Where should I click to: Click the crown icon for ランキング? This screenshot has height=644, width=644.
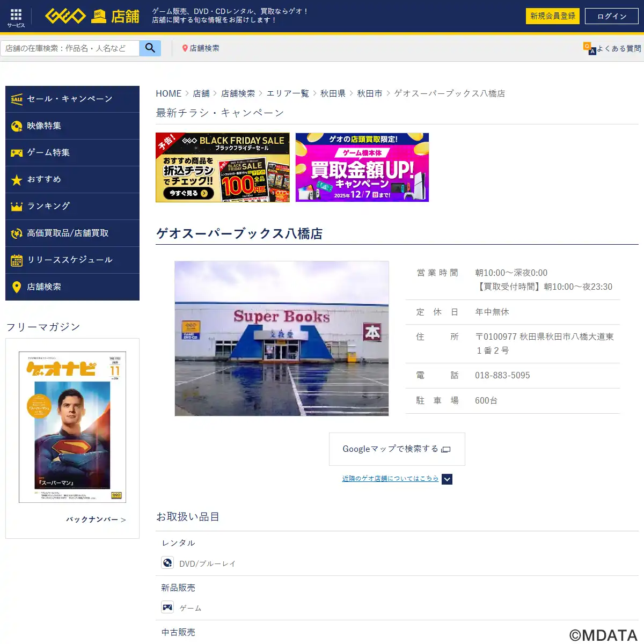pyautogui.click(x=17, y=207)
